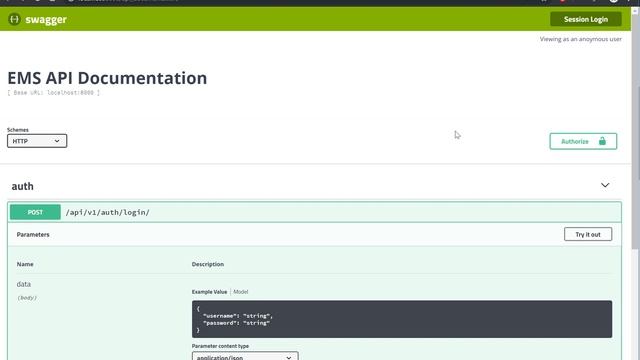
Task: Click the Base URL localhost text
Action: [53, 93]
